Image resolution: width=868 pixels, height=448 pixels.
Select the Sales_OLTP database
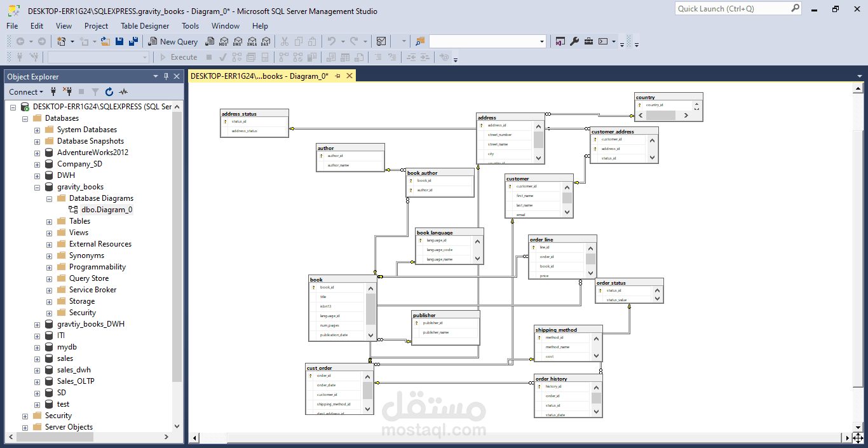76,381
